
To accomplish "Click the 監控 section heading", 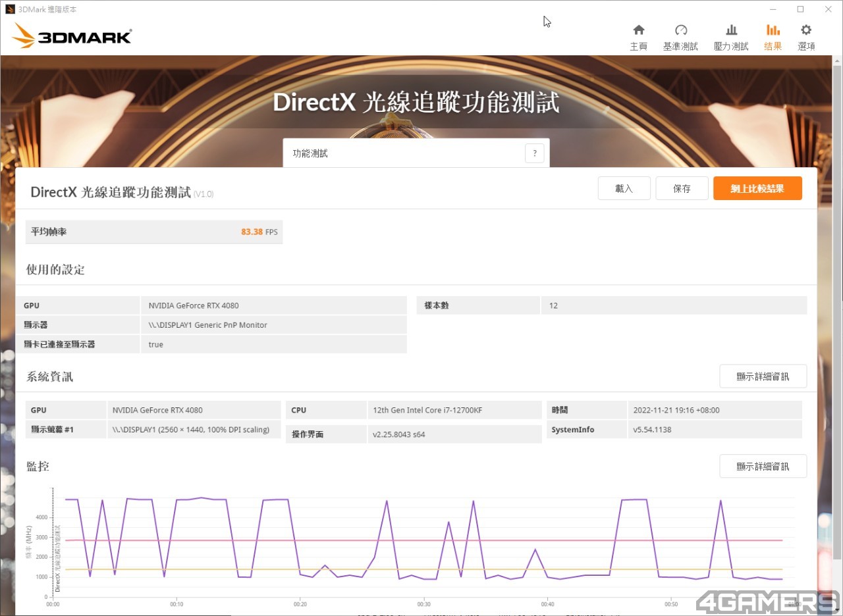I will (x=38, y=466).
